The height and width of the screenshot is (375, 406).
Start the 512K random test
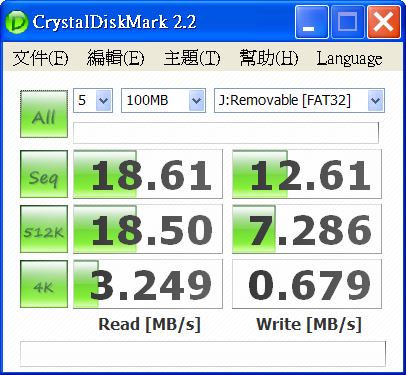pos(44,229)
